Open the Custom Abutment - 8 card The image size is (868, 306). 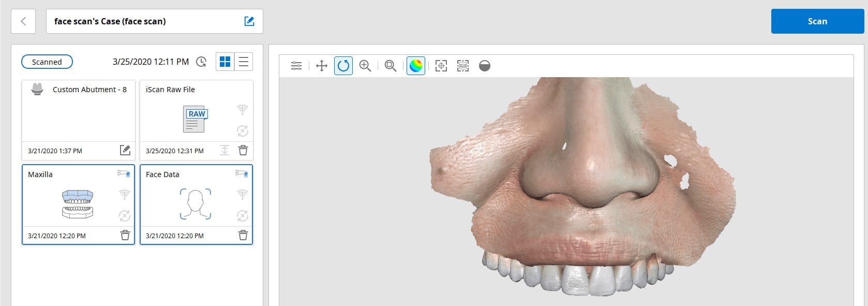click(x=79, y=119)
